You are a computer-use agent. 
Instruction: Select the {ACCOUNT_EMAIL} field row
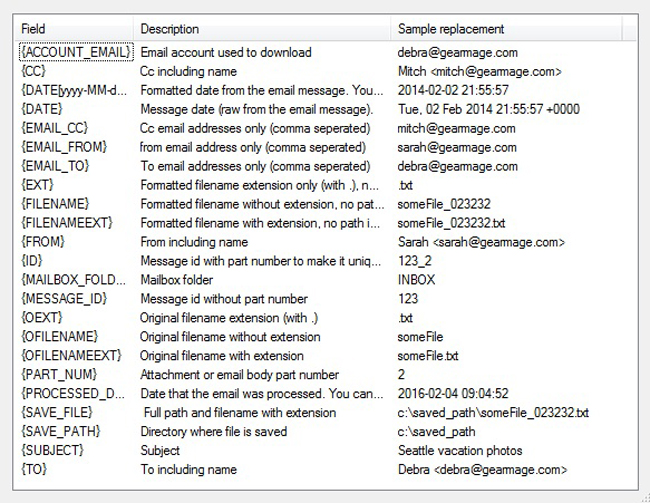[74, 52]
